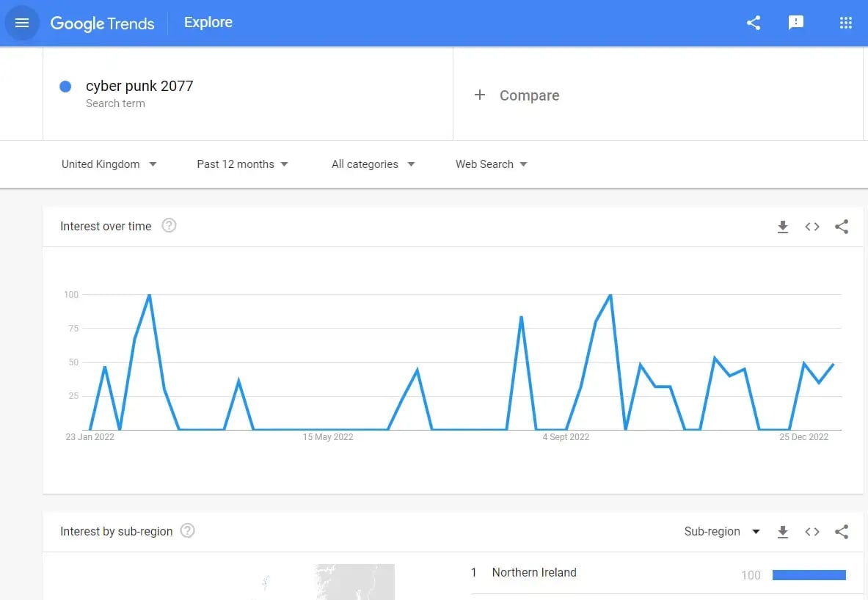Download the Interest over time data as CSV

tap(783, 227)
